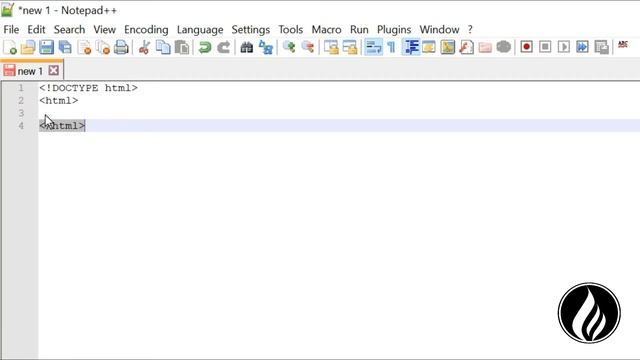This screenshot has height=360, width=640.
Task: Zoom out using the magnifier minus icon
Action: click(x=308, y=47)
